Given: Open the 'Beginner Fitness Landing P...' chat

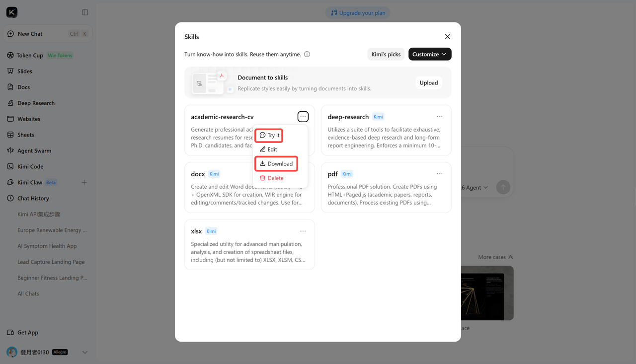Looking at the screenshot, I should click(52, 278).
